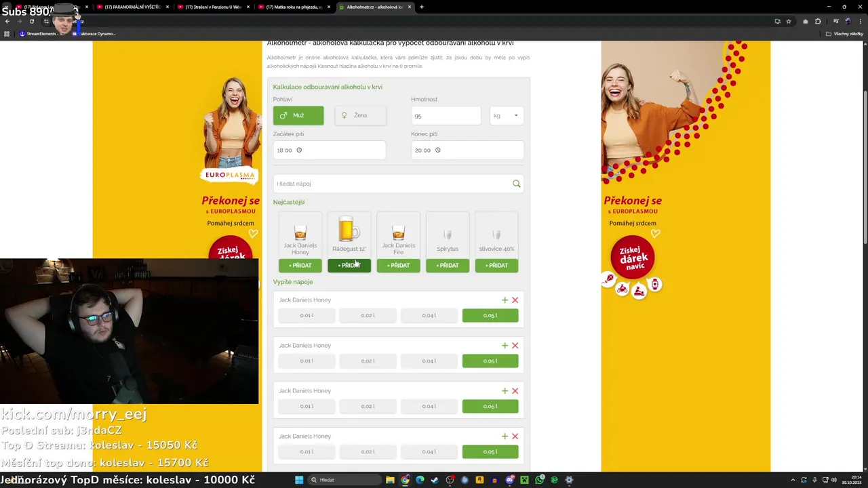Choose 0.02 l for first Jack Daniels Honey
This screenshot has width=868, height=488.
point(368,316)
